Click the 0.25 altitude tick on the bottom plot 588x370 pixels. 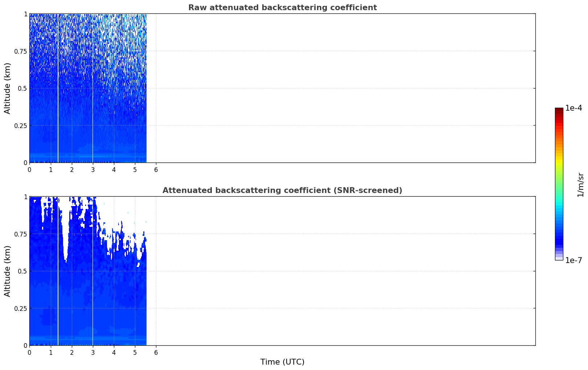[21, 308]
